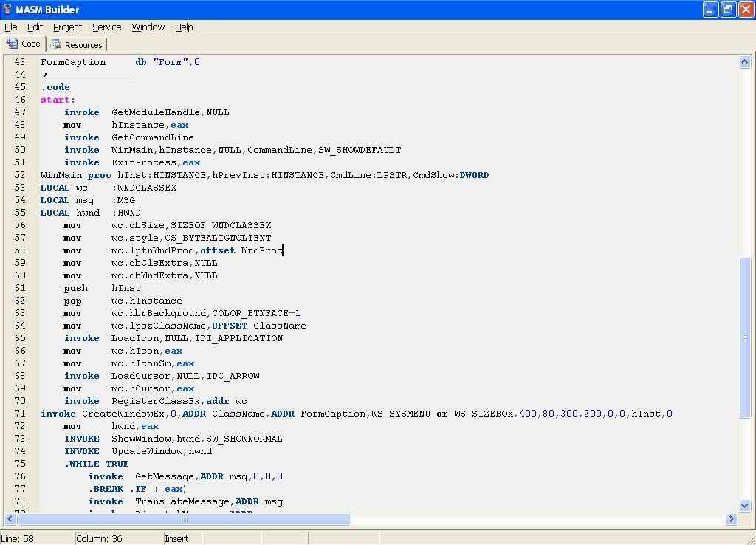Click the horizontal scrollbar left arrow

click(x=10, y=519)
